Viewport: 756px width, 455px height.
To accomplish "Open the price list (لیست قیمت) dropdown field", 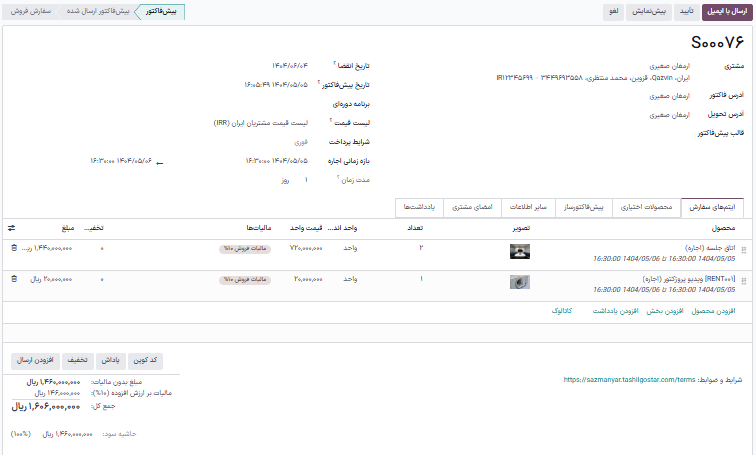I will [260, 122].
